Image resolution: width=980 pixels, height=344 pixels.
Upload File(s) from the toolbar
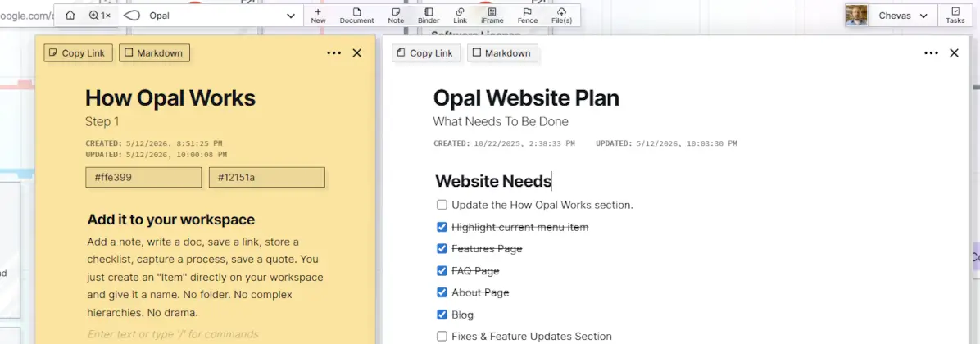coord(561,16)
